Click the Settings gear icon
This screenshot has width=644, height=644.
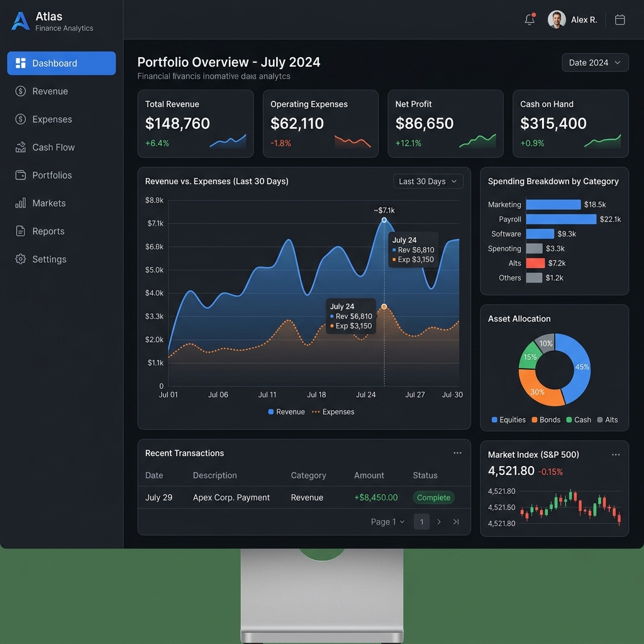[x=21, y=258]
